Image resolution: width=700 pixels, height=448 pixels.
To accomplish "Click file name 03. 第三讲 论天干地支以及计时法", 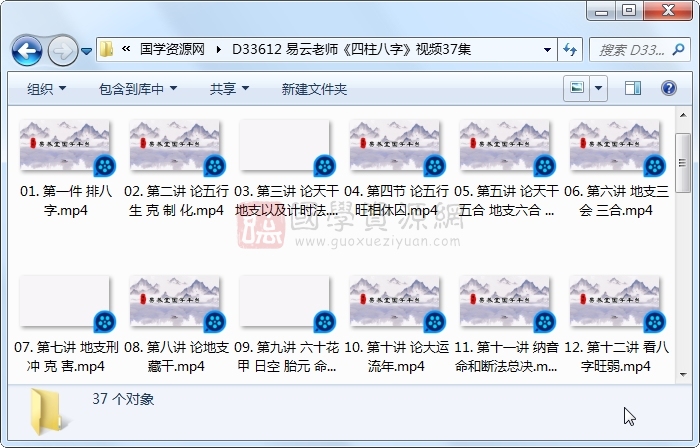I will (286, 200).
